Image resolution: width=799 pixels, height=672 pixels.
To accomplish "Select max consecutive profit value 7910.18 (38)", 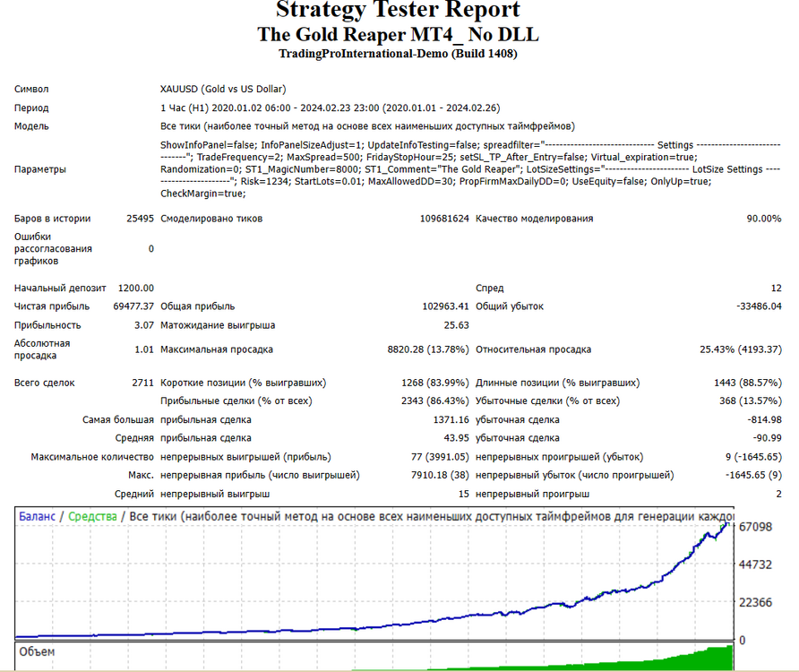I will tap(440, 475).
